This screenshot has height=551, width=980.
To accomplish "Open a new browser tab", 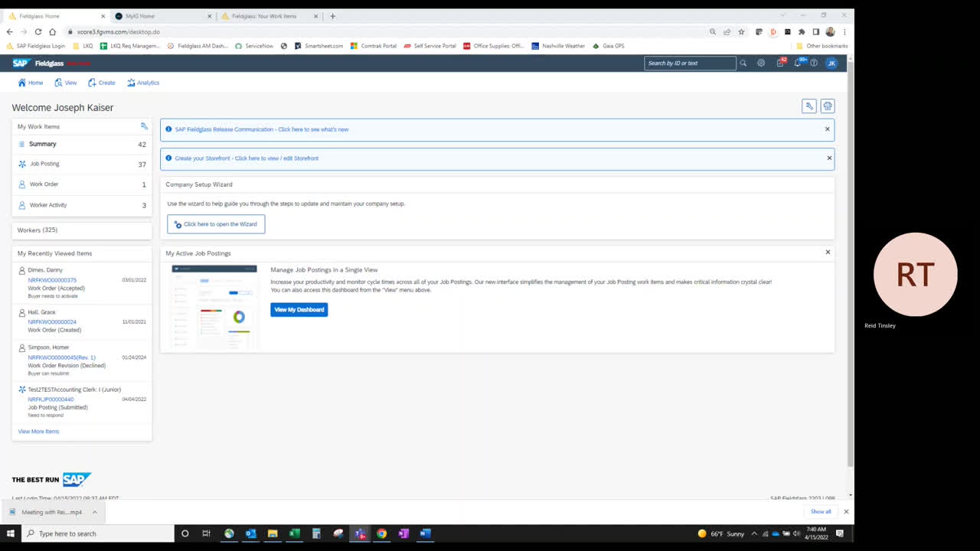I will point(332,16).
